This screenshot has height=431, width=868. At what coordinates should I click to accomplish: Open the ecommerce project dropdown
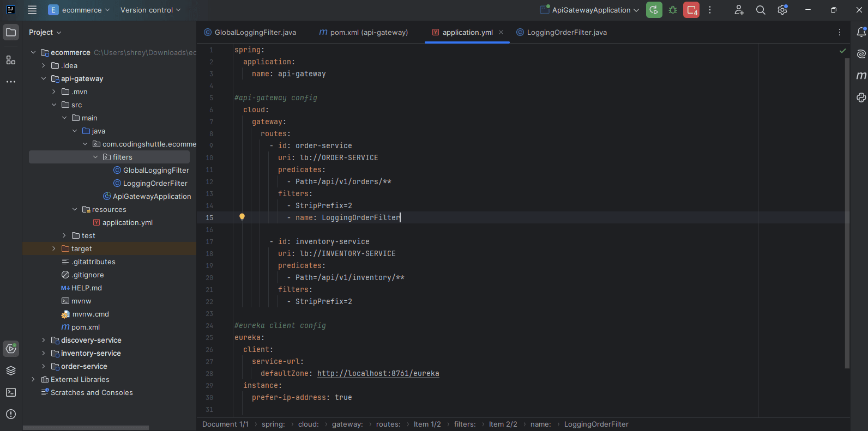coord(79,10)
